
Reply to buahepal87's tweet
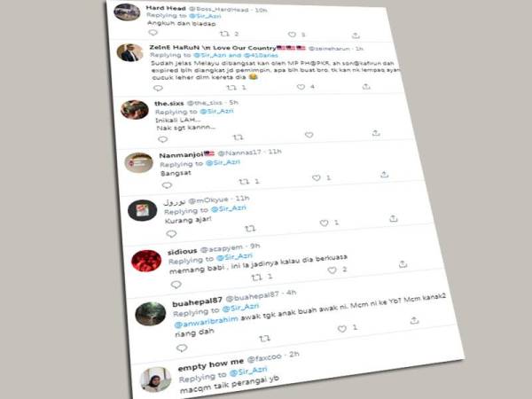[182, 348]
